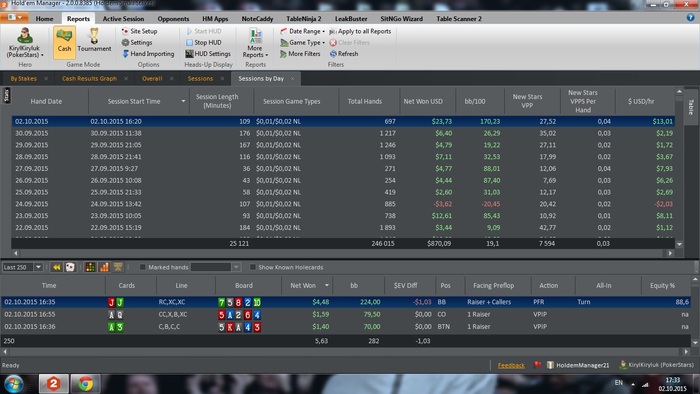Click HoldemManager21 database in status bar

pos(578,365)
